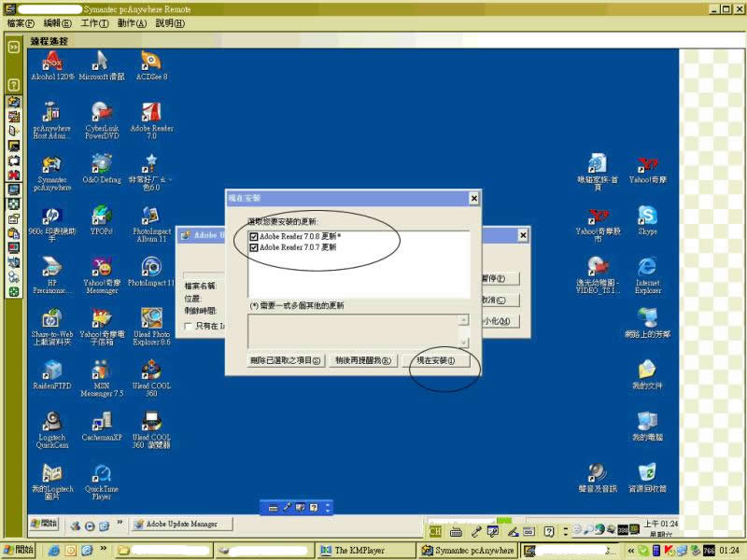
Task: Select the Yahoo!奇摩股市 desktop shortcut
Action: pos(598,224)
